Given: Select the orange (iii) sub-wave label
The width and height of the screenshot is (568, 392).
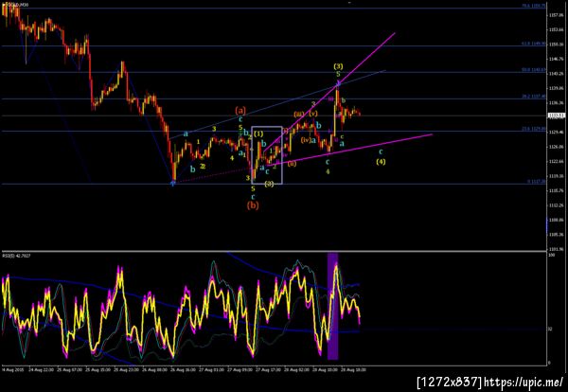Looking at the screenshot, I should pyautogui.click(x=298, y=115).
